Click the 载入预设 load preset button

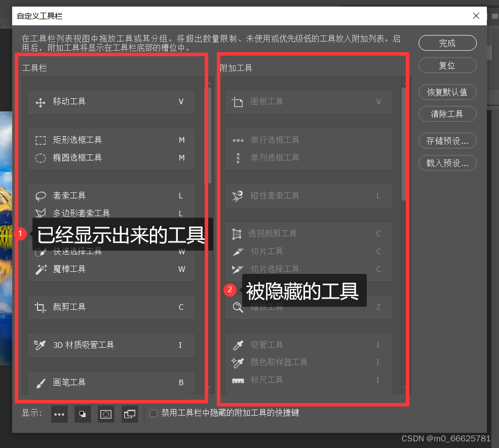(447, 163)
